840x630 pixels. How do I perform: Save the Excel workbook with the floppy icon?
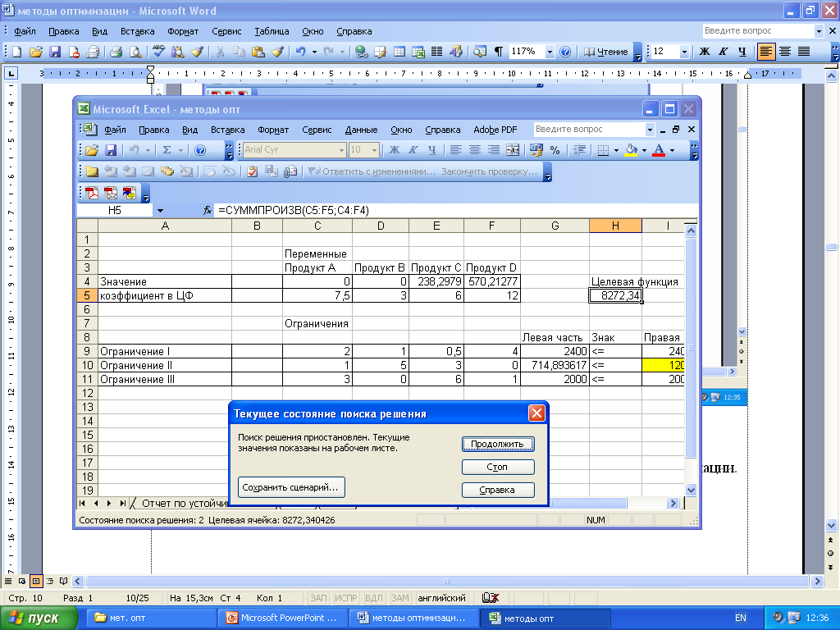111,150
